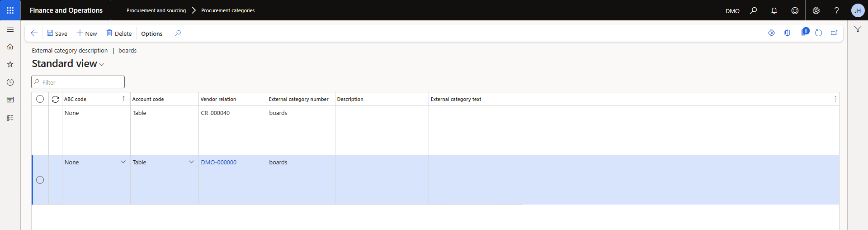
Task: Open the filter pane funnel icon
Action: tap(858, 29)
